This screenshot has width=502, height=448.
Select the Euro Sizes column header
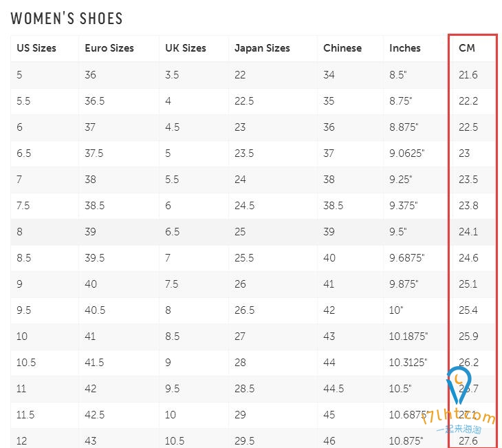[x=109, y=48]
